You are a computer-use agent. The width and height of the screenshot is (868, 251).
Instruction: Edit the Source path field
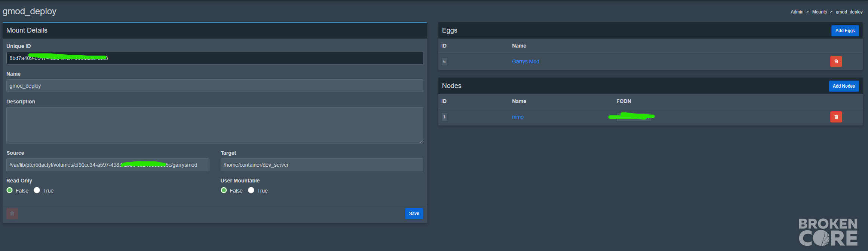click(x=108, y=165)
